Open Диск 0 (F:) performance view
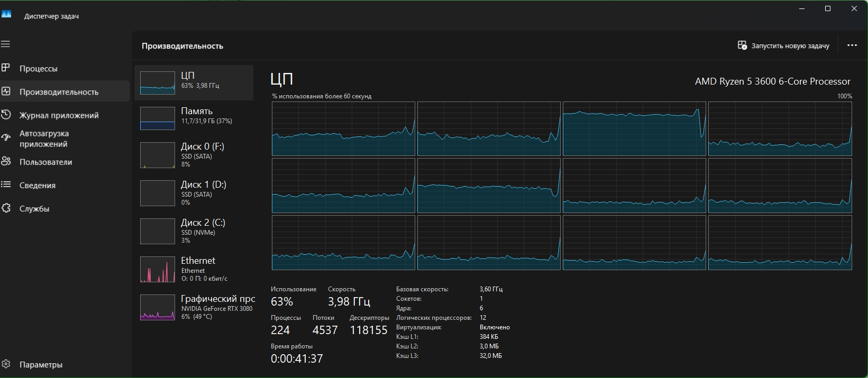The width and height of the screenshot is (868, 378). (194, 154)
